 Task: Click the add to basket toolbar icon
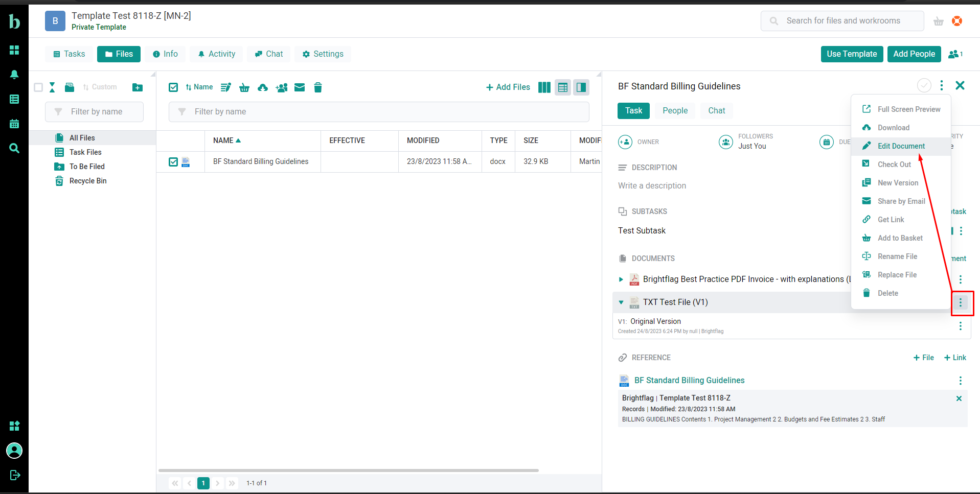(244, 87)
